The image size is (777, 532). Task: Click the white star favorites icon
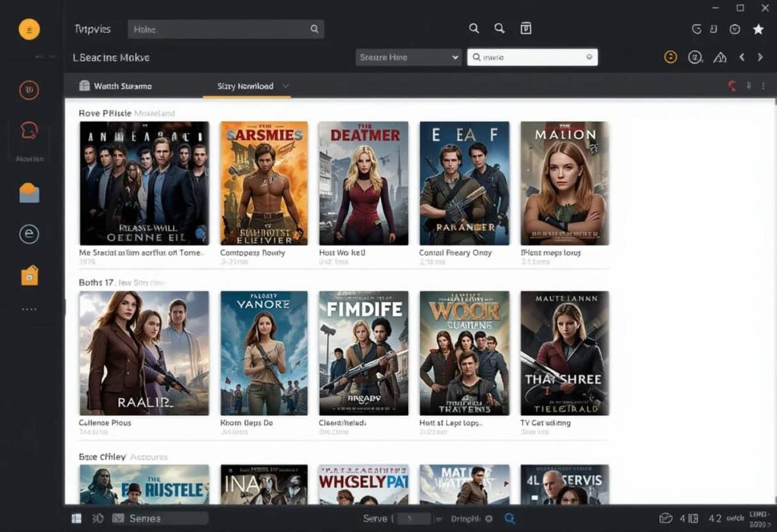coord(758,30)
